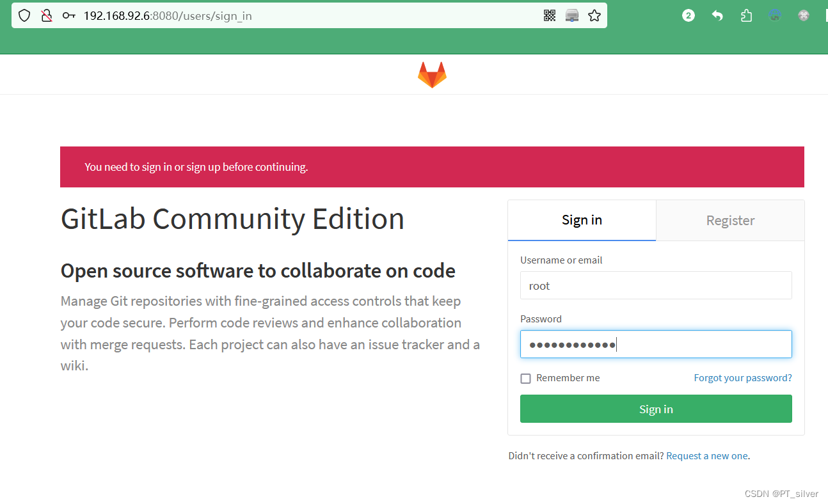The width and height of the screenshot is (828, 504).
Task: Click the 'Username or email' label
Action: click(x=561, y=260)
